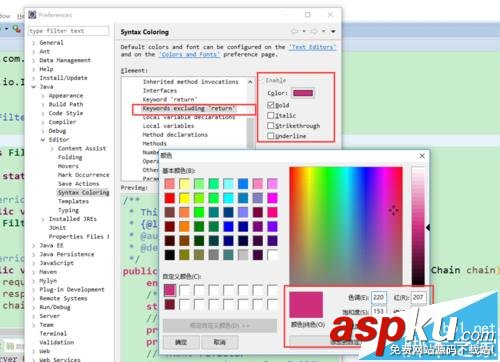Select the JUnit tree item
Image resolution: width=500 pixels, height=362 pixels.
tap(57, 228)
